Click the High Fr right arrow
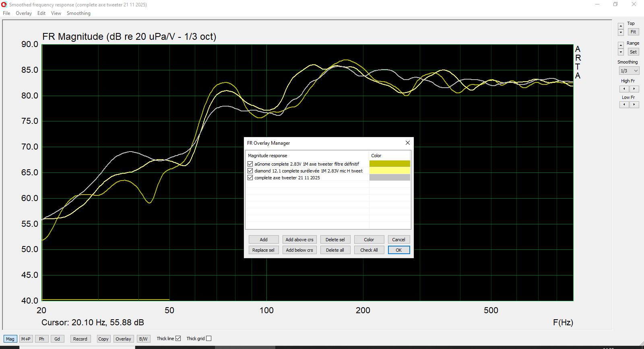The width and height of the screenshot is (644, 349). coord(634,89)
